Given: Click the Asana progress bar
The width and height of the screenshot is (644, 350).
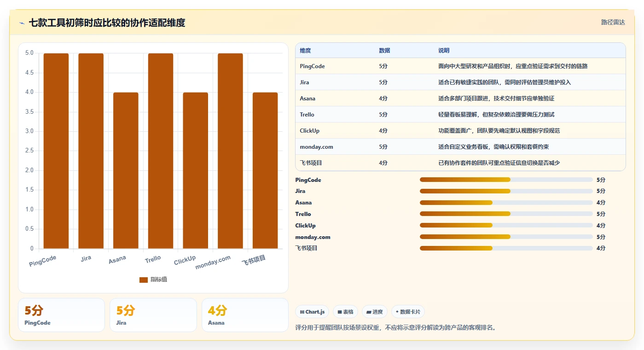Looking at the screenshot, I should click(x=506, y=203).
